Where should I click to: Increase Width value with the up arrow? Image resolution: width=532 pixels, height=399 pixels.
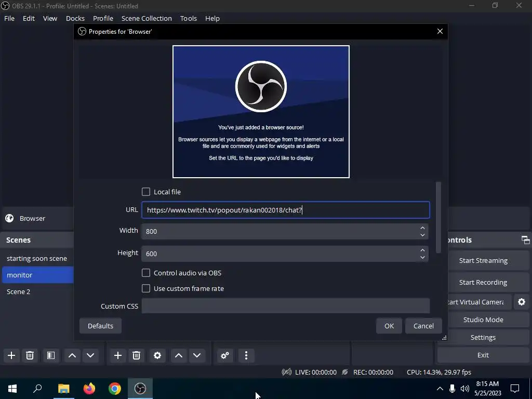(422, 228)
